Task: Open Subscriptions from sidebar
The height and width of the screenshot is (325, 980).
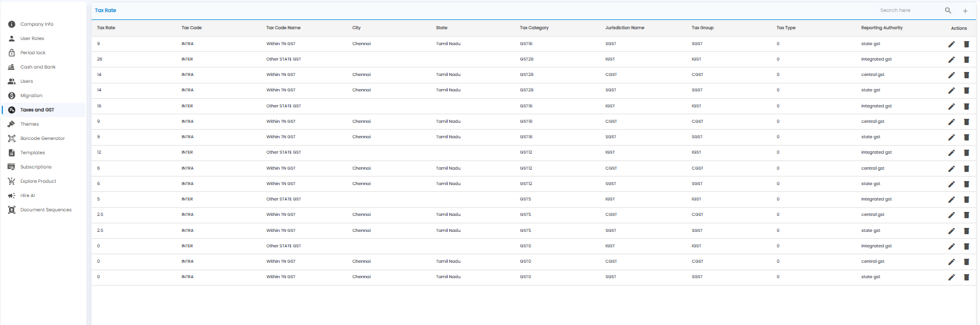Action: [36, 167]
